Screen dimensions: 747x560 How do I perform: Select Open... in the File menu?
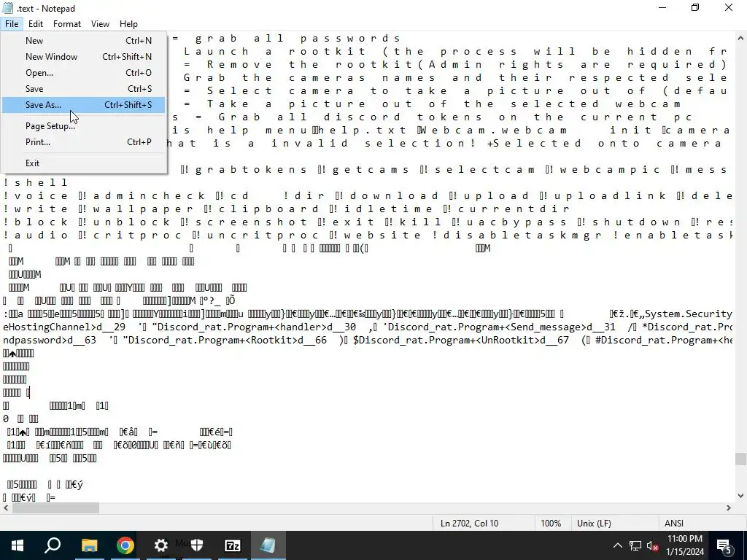click(x=83, y=73)
